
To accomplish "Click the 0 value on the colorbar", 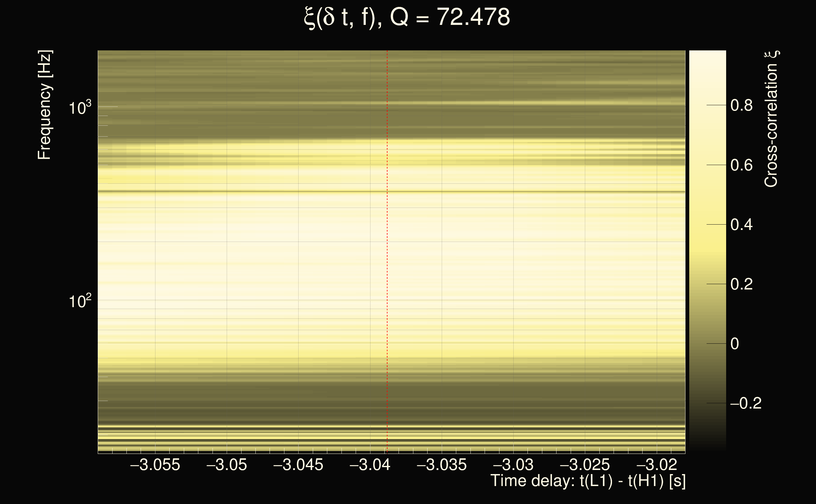I will click(735, 344).
